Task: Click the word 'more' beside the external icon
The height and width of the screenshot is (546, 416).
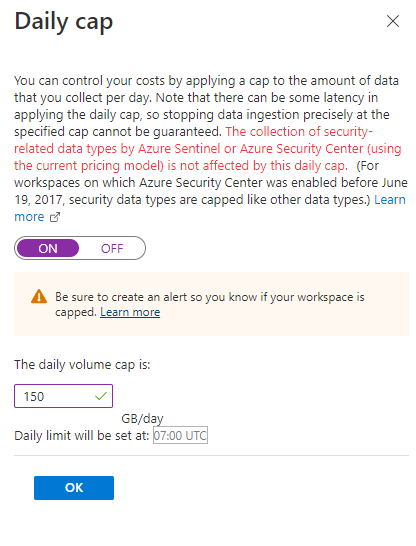Action: point(29,217)
